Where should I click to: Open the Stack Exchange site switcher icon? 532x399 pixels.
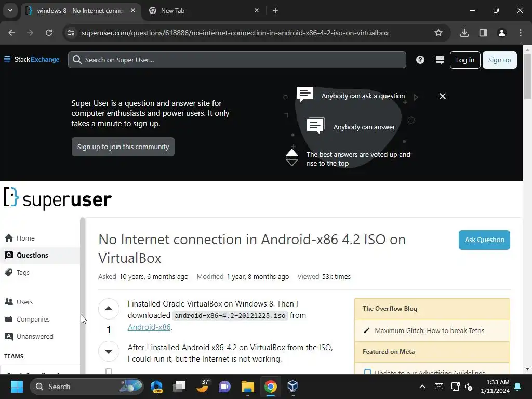click(x=440, y=60)
